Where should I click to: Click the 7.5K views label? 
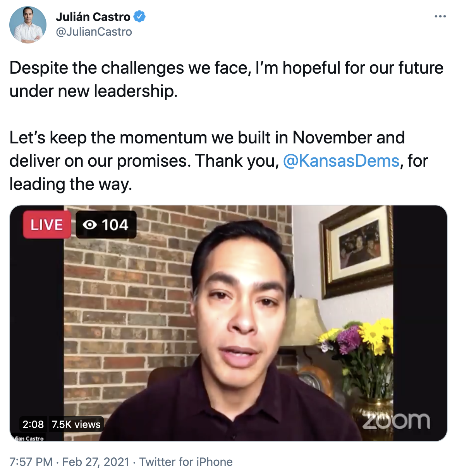pos(76,424)
